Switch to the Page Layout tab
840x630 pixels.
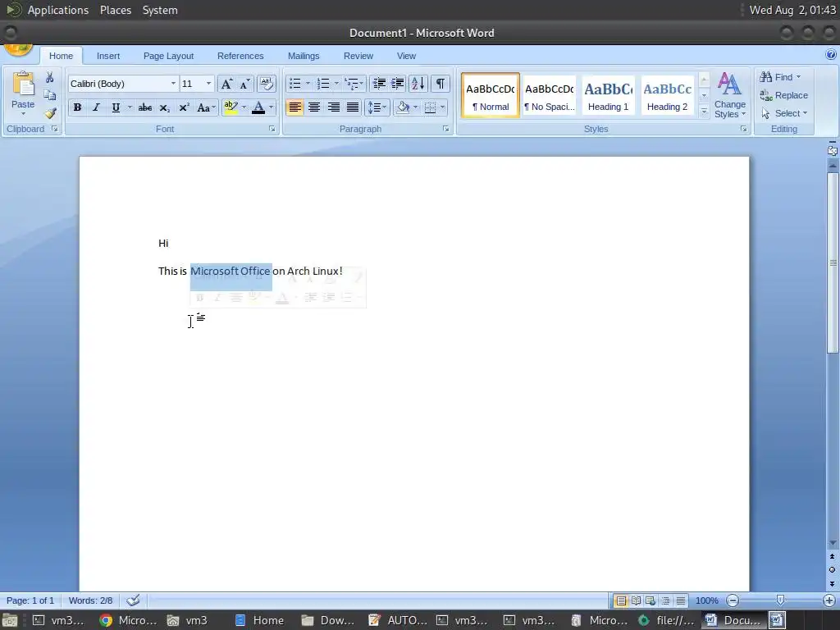[x=168, y=56]
